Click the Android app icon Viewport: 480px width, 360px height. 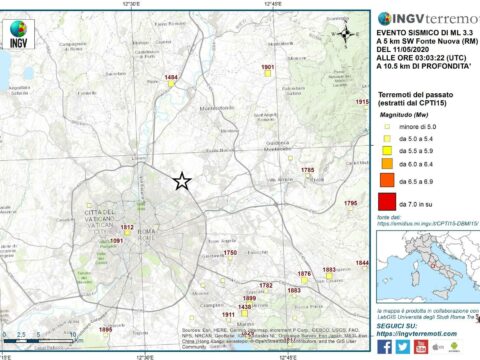click(x=454, y=347)
